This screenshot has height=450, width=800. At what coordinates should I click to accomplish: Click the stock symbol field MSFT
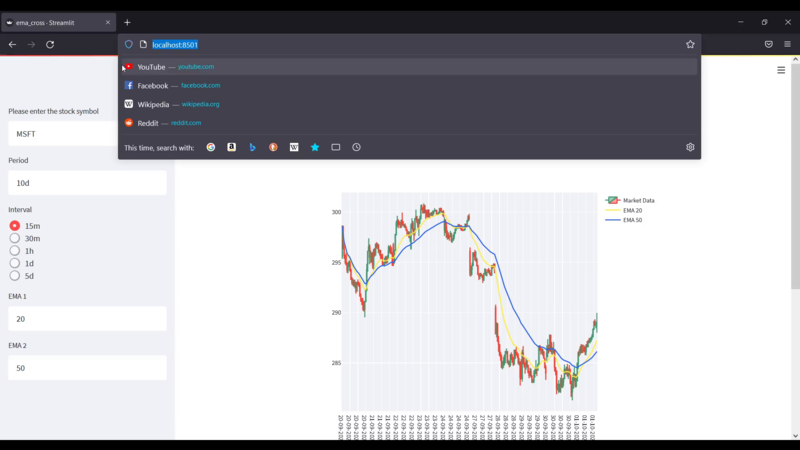63,134
